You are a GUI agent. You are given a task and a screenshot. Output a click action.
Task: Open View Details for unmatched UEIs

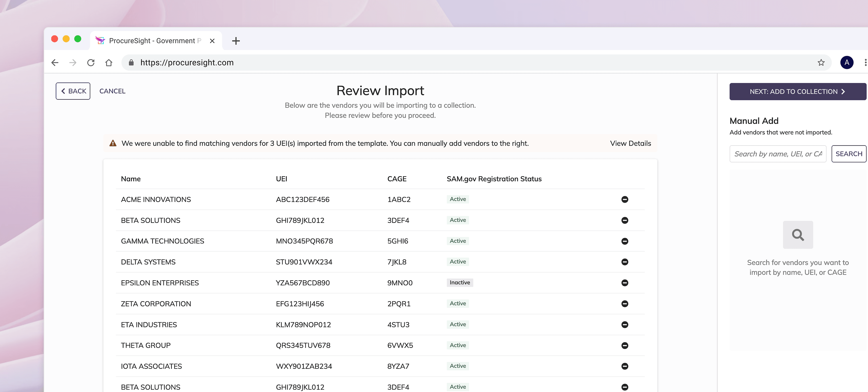tap(630, 143)
